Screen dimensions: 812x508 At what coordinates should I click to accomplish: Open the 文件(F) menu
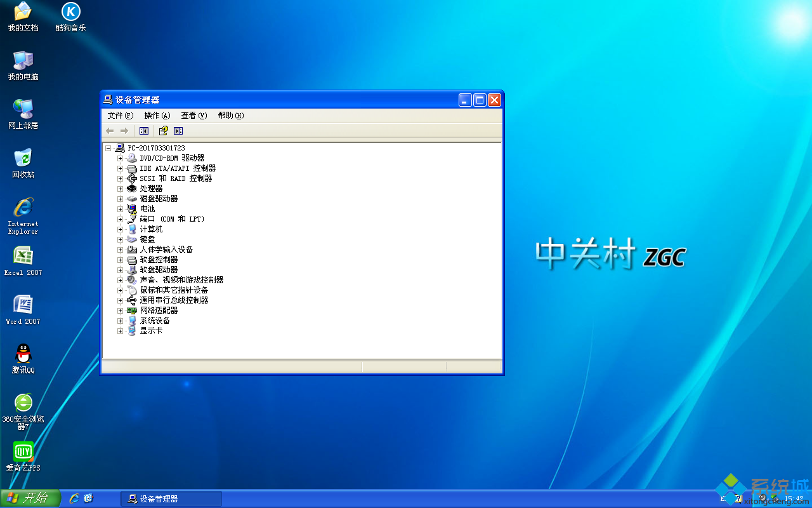(x=120, y=116)
